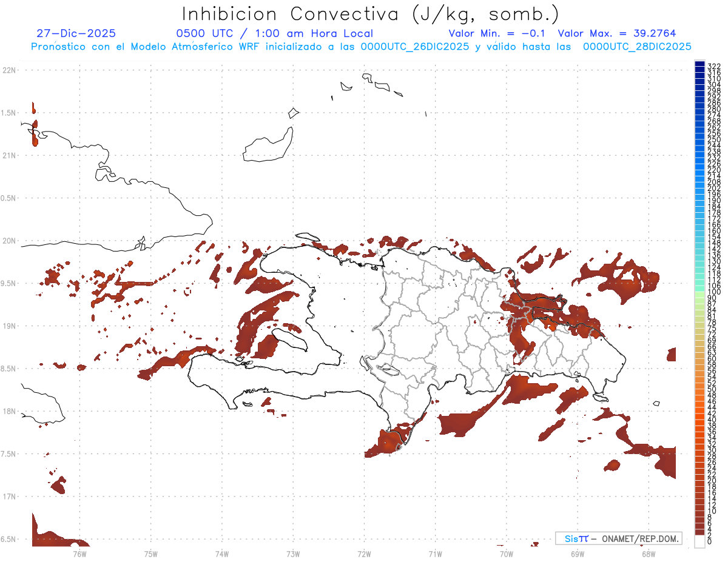Click the 'Valor Min. = -0.1' readout
Viewport: 728px width, 562px height.
click(496, 33)
